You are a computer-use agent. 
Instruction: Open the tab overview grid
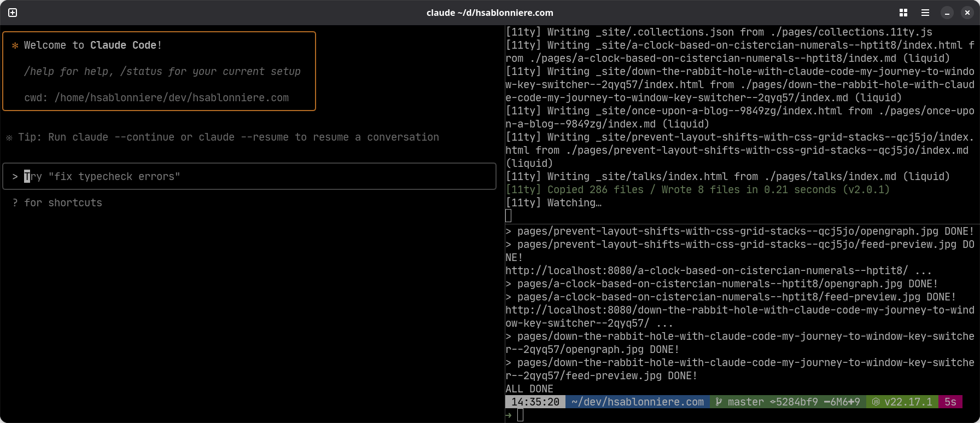[903, 13]
